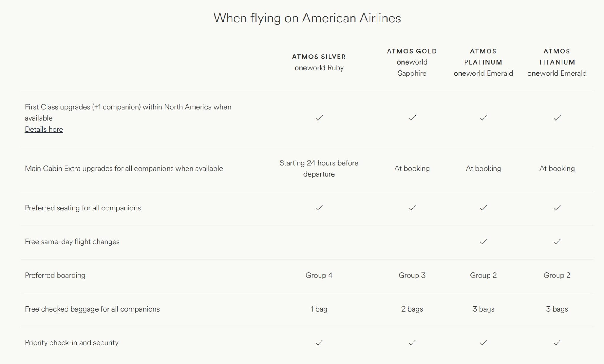Click the Group 4 boarding cell
Image resolution: width=604 pixels, height=364 pixels.
pyautogui.click(x=319, y=275)
